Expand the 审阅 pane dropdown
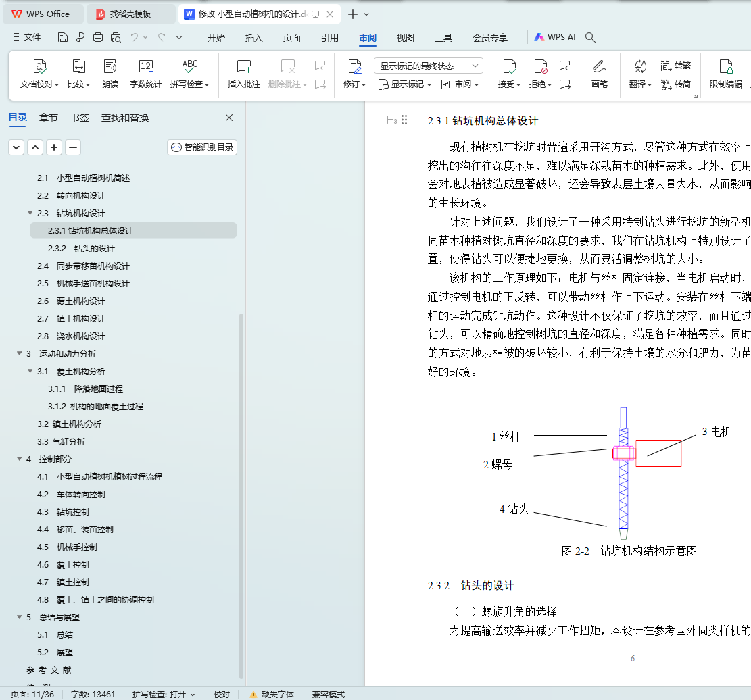Image resolution: width=751 pixels, height=700 pixels. coord(460,84)
